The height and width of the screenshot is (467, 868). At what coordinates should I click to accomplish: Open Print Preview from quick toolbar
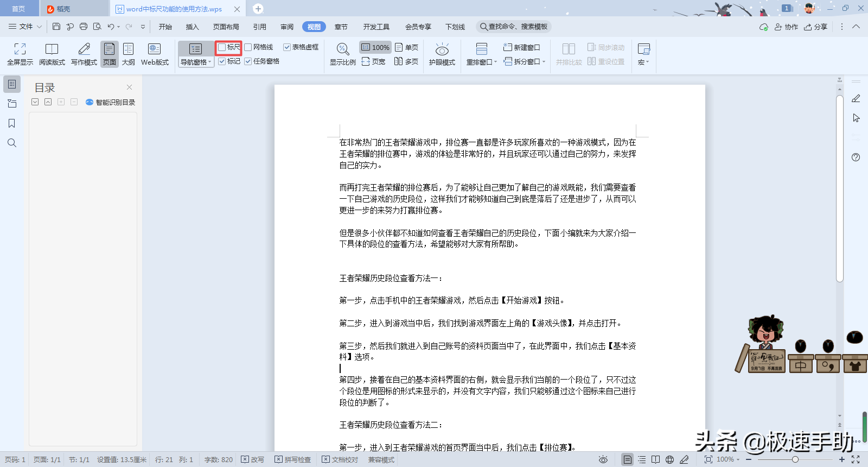coord(97,27)
